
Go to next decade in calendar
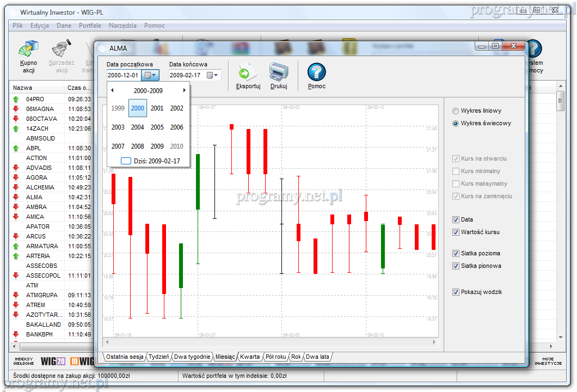(x=184, y=90)
